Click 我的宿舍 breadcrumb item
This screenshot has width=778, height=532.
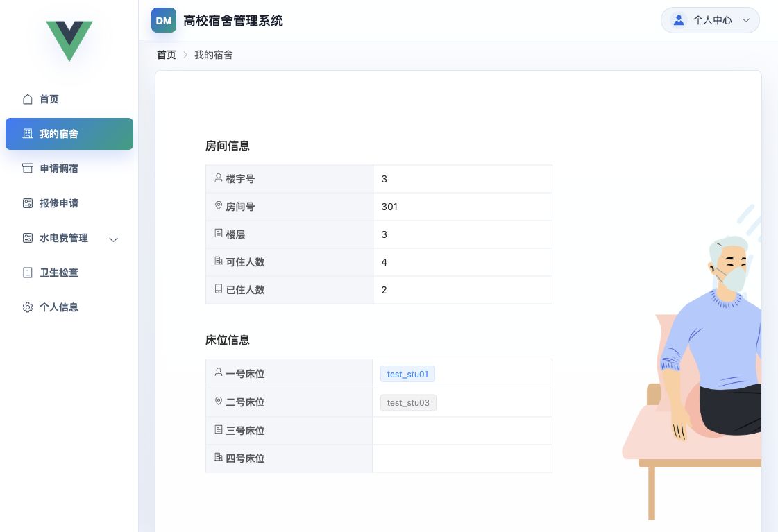pyautogui.click(x=213, y=55)
